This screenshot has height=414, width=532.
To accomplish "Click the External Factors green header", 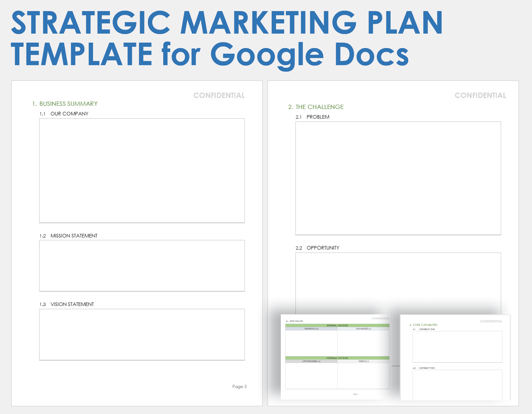I will (337, 358).
